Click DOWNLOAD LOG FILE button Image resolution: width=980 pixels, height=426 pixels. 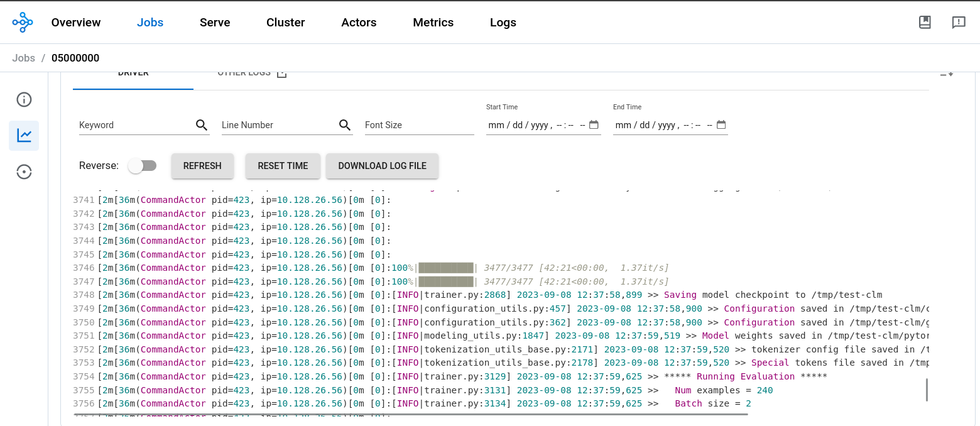(x=382, y=166)
